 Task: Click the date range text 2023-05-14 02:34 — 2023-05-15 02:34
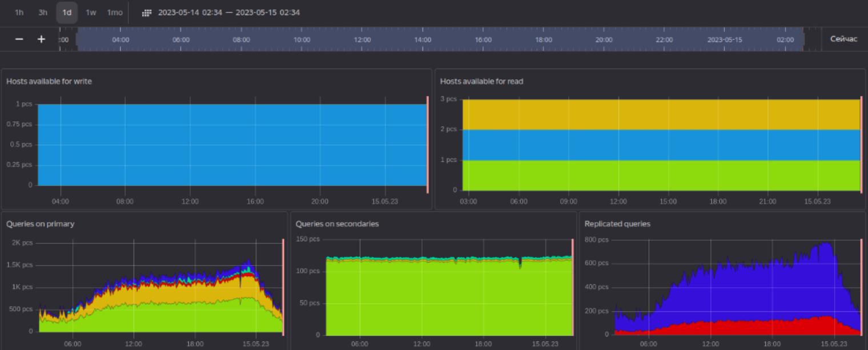pos(229,13)
